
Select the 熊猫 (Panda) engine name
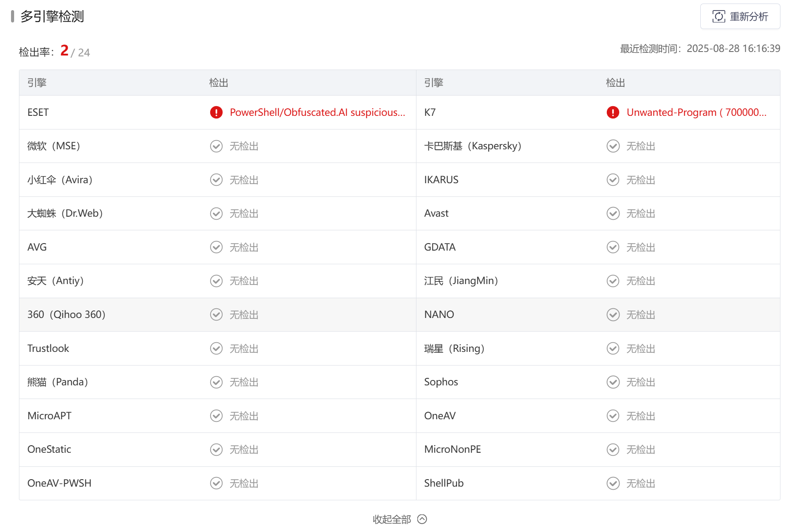coord(58,382)
